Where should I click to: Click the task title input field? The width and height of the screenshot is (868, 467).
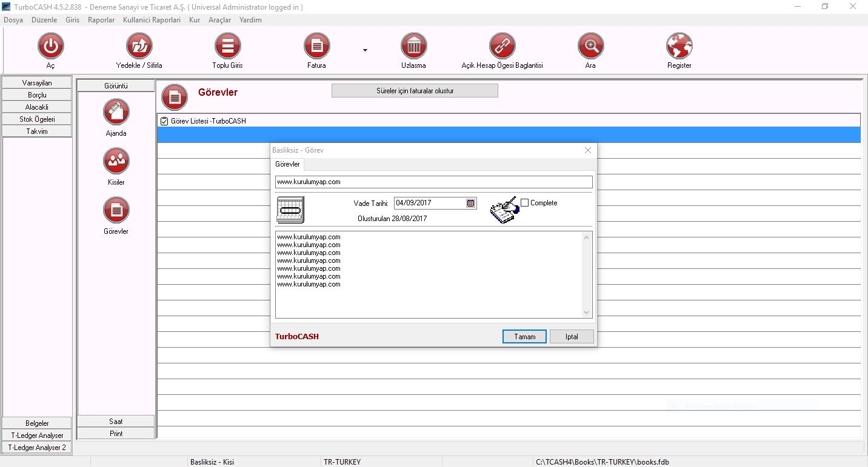click(x=433, y=182)
